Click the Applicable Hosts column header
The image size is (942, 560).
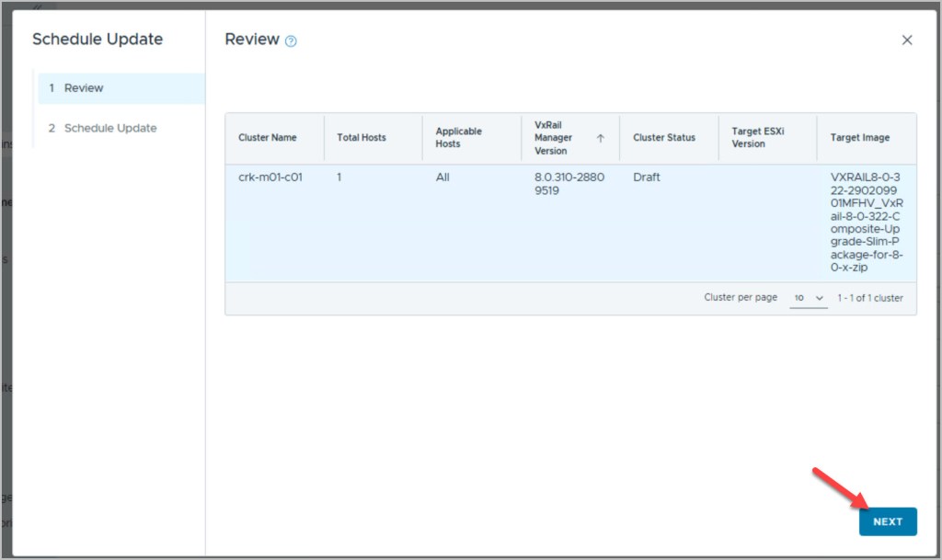pyautogui.click(x=458, y=138)
